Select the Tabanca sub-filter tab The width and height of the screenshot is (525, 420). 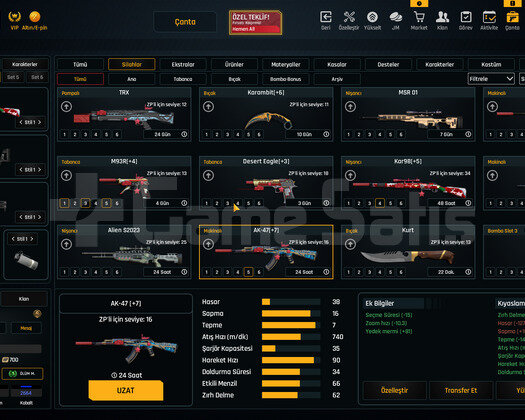[183, 79]
